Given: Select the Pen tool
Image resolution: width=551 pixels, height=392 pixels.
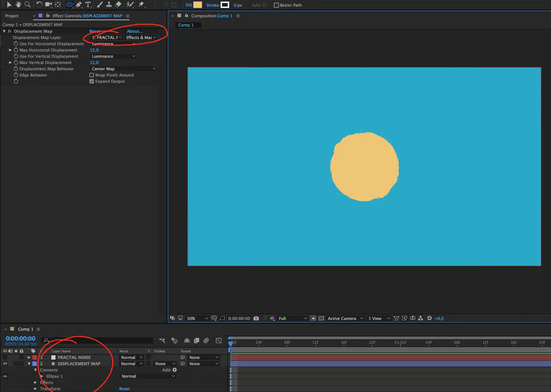Looking at the screenshot, I should (79, 4).
